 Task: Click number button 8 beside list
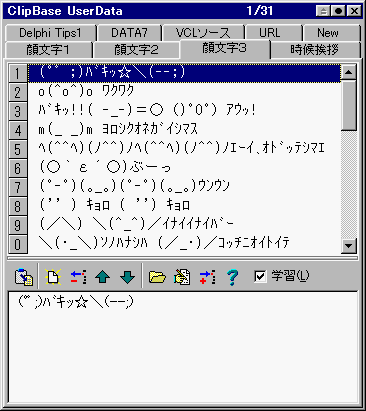(x=18, y=206)
